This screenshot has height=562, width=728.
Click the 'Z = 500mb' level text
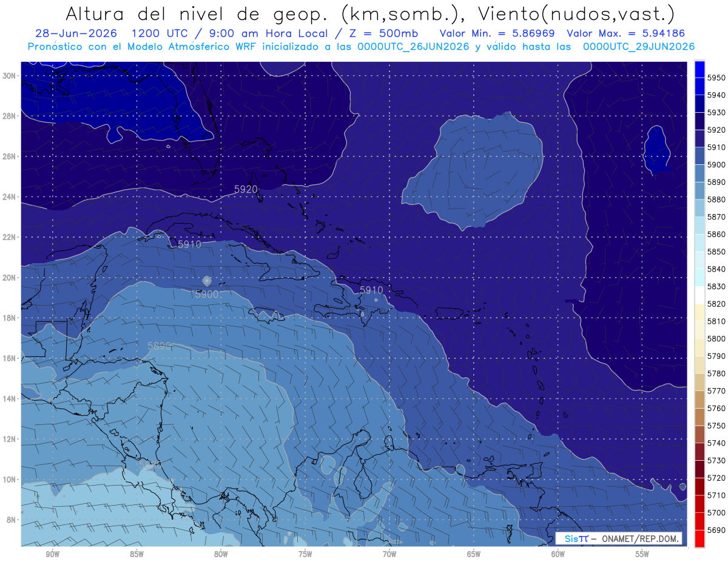(383, 33)
